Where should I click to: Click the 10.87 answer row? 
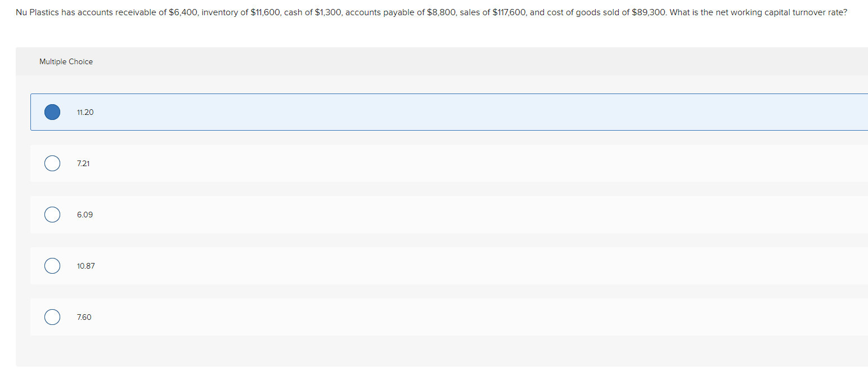[338, 265]
